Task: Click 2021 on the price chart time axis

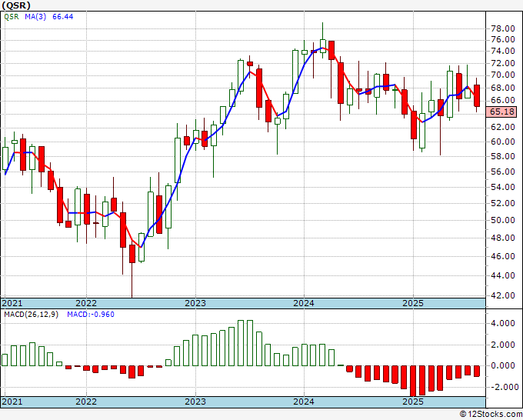Action: (x=12, y=303)
